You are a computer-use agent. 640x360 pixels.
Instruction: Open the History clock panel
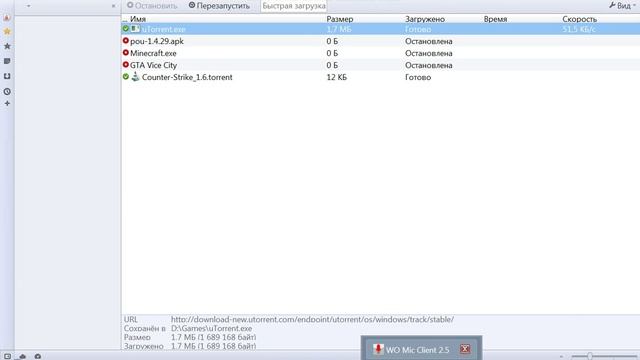(x=7, y=91)
